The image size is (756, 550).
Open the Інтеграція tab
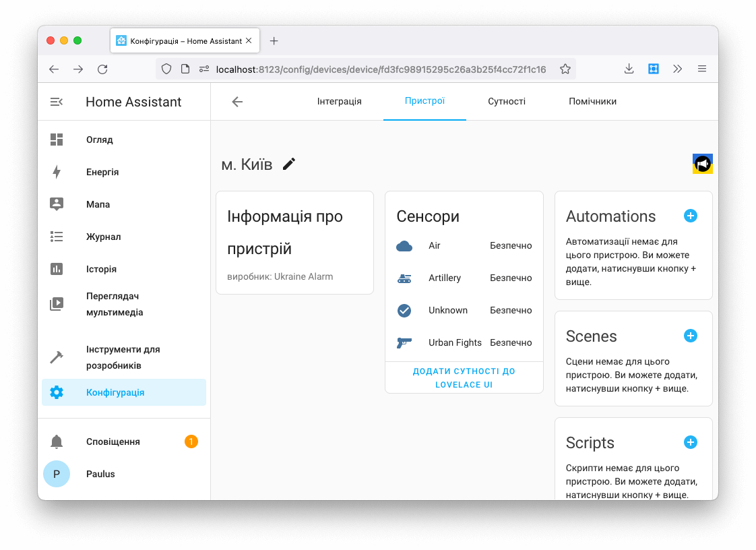[x=340, y=101]
